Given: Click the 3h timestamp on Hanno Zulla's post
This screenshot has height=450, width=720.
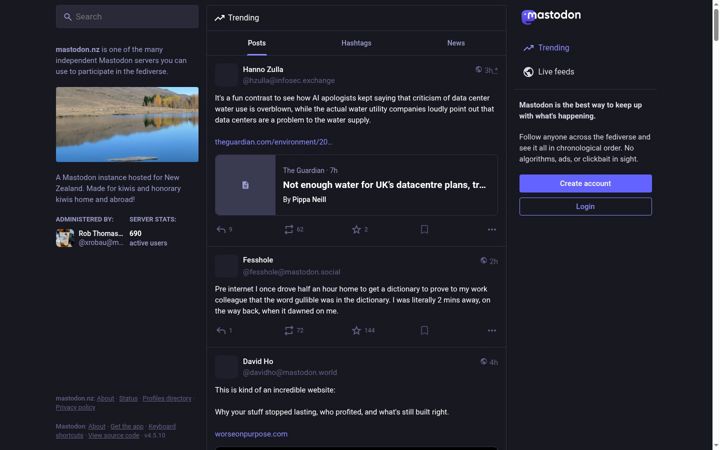Looking at the screenshot, I should [x=491, y=70].
